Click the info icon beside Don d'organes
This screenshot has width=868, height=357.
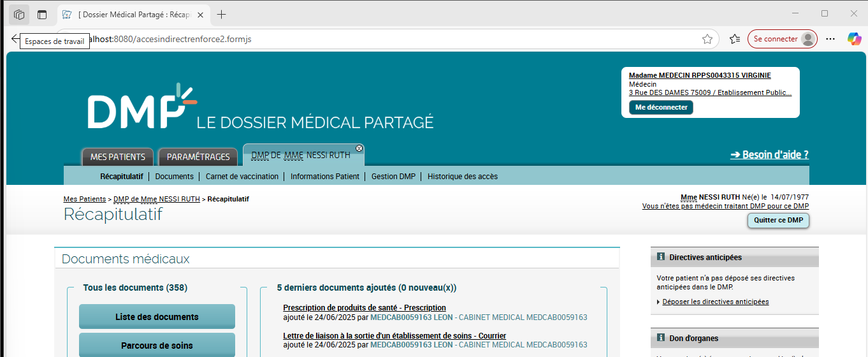[660, 339]
